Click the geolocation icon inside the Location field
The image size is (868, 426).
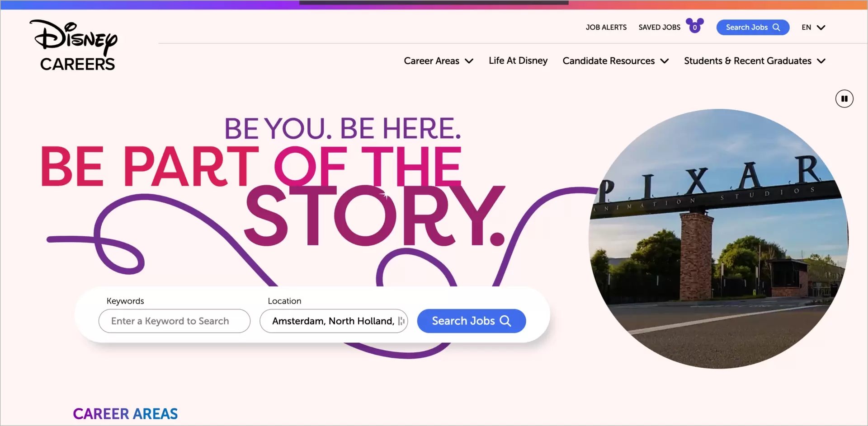coord(401,321)
